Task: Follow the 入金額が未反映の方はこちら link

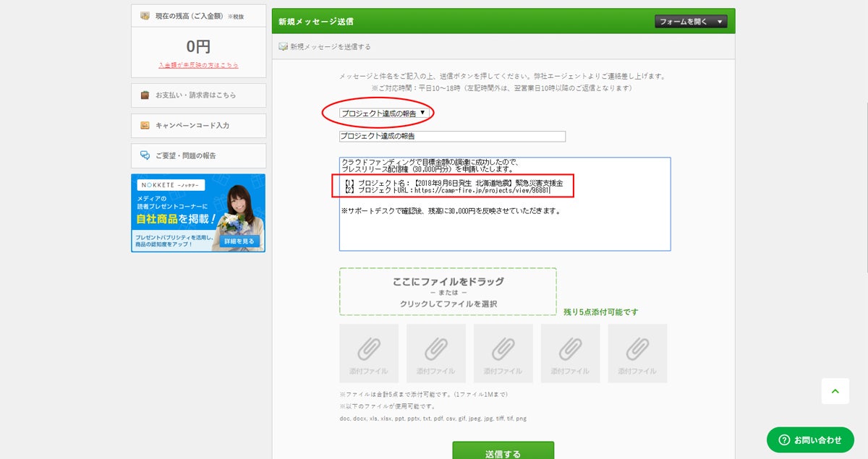Action: click(x=197, y=64)
